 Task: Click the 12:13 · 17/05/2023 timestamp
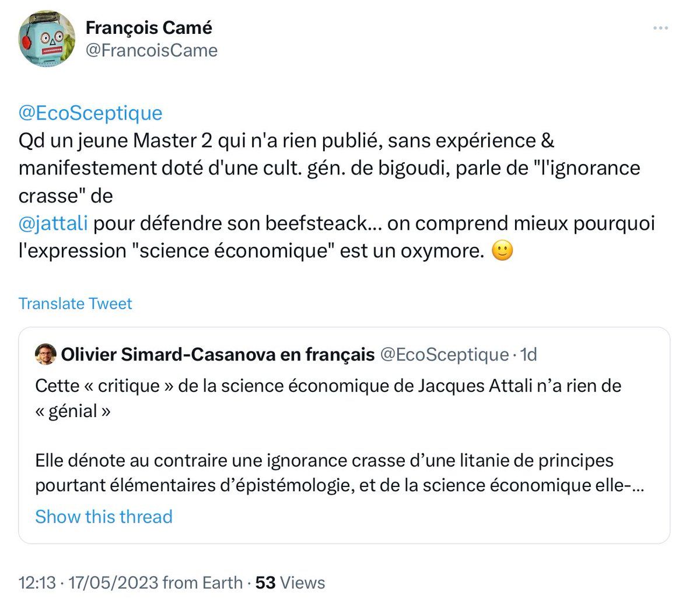[x=89, y=582]
